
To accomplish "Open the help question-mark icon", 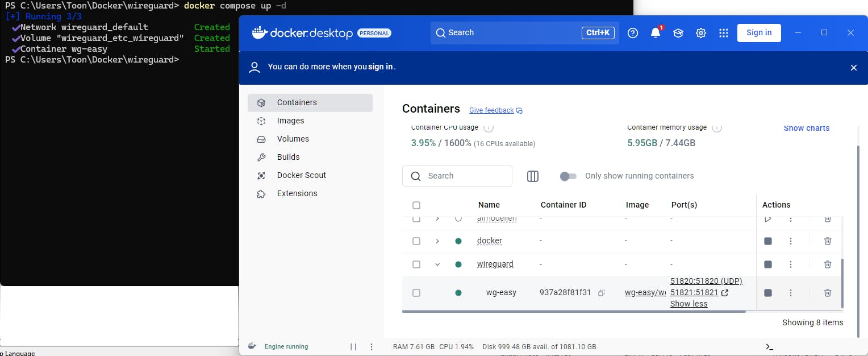I will [633, 33].
